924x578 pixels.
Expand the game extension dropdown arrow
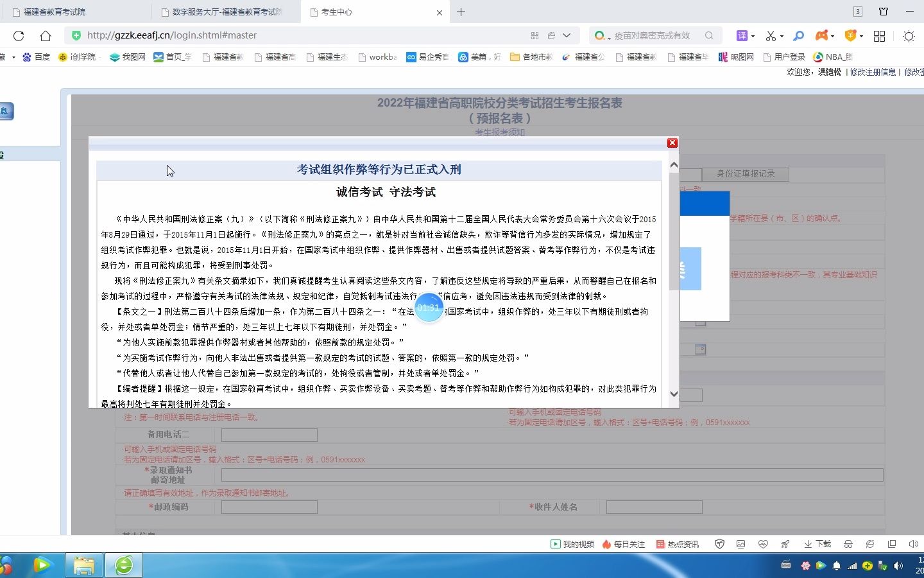(x=832, y=36)
